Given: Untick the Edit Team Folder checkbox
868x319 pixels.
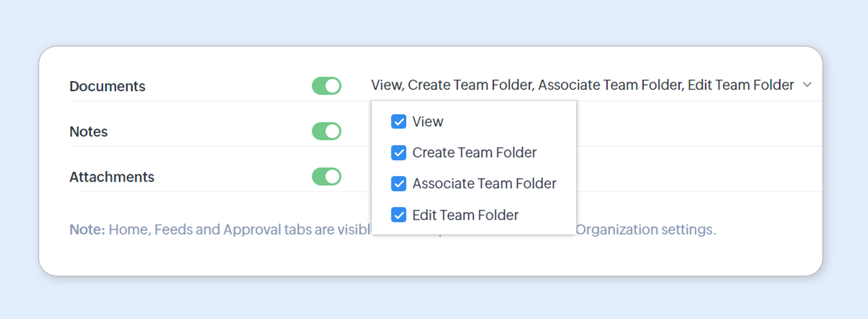Looking at the screenshot, I should (399, 215).
